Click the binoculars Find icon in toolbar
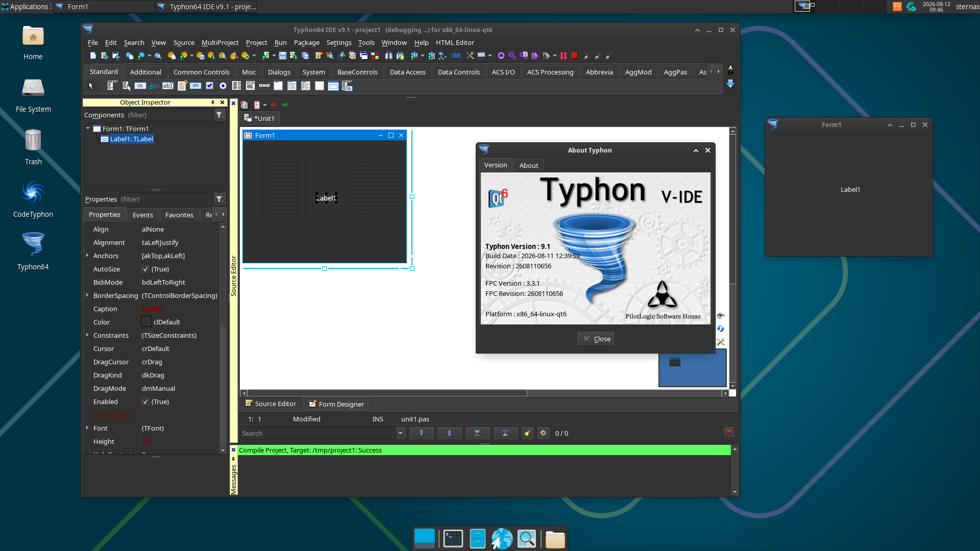 coord(389,56)
